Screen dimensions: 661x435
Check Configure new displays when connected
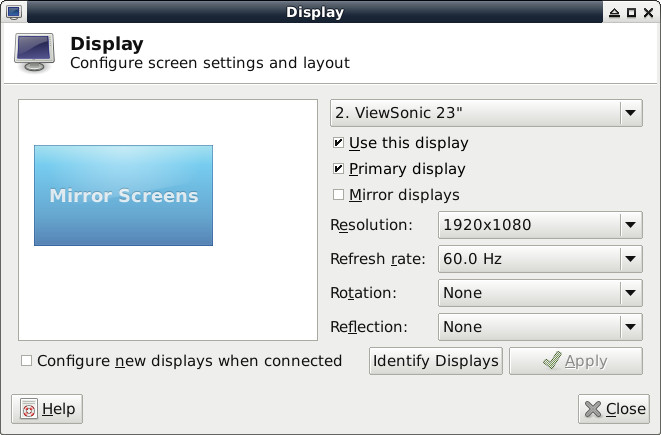(x=27, y=361)
